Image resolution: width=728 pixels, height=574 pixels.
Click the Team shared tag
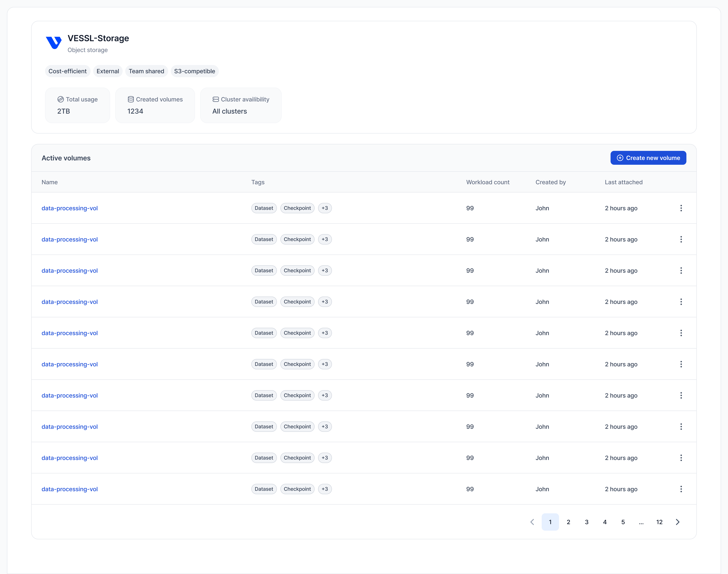point(146,71)
